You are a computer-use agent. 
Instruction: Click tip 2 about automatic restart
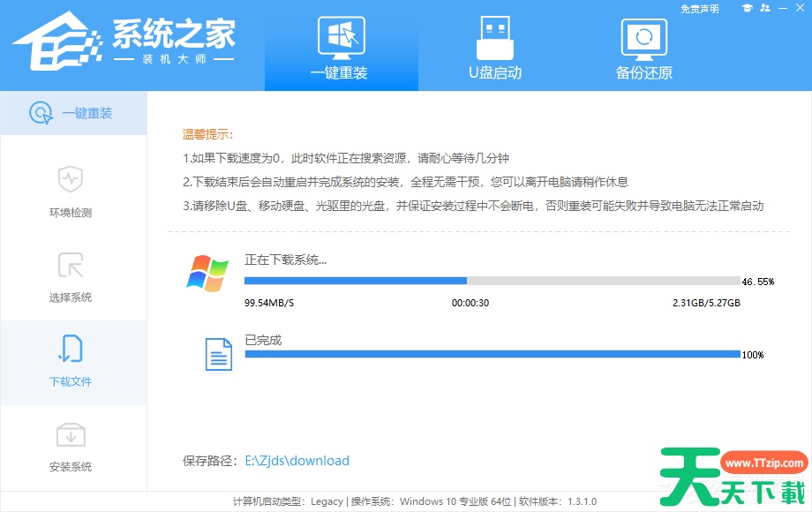(405, 182)
